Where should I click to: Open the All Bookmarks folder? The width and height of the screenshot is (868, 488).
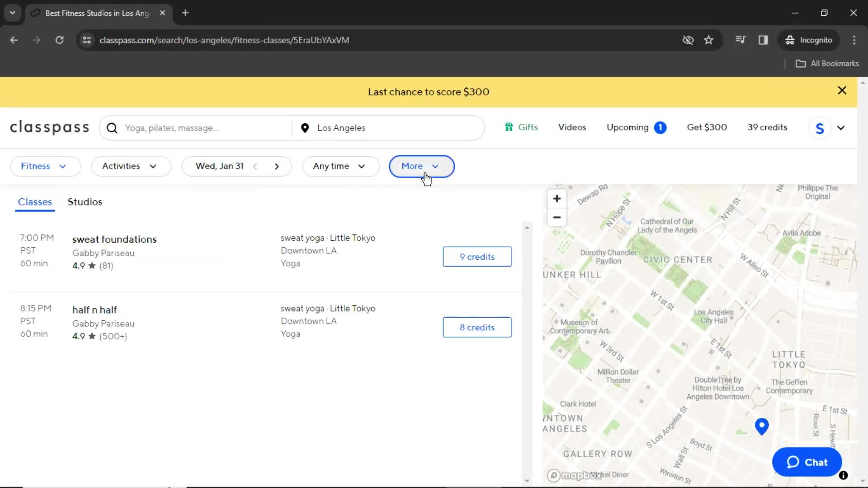click(827, 64)
